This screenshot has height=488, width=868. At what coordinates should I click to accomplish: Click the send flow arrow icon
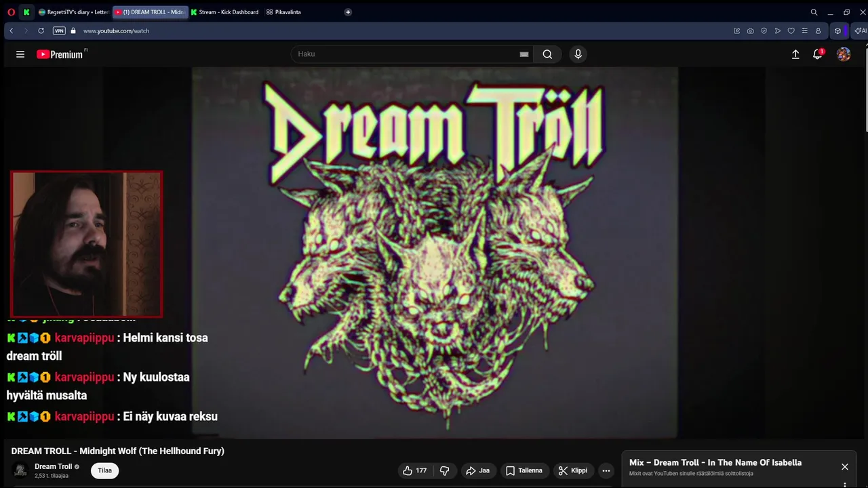coord(777,30)
